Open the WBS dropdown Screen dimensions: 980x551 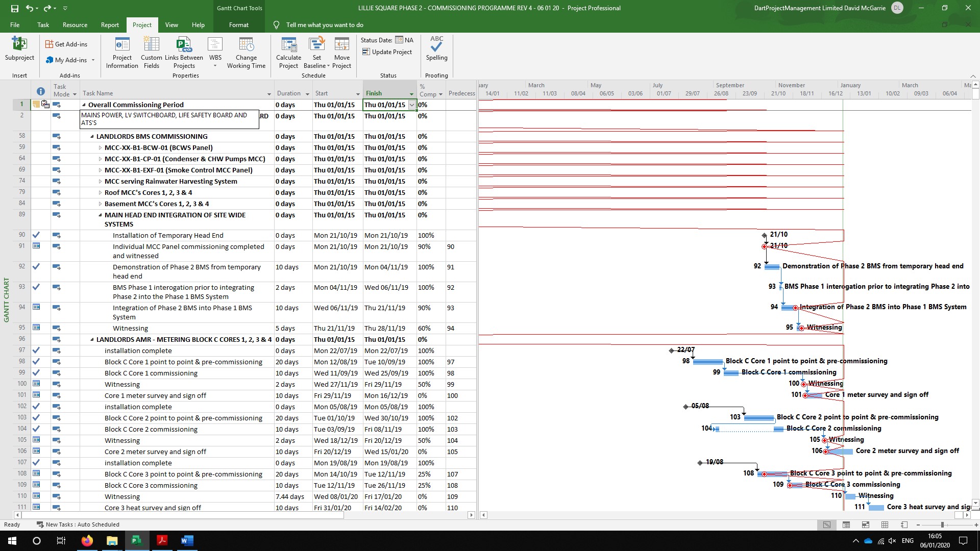coord(215,65)
